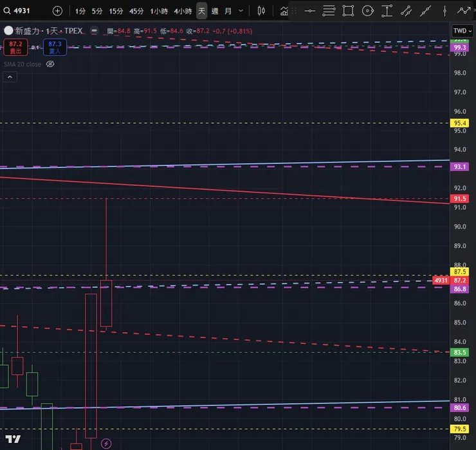Screen dimensions: 476x450
Task: Open the candlestick chart type menu
Action: (261, 11)
